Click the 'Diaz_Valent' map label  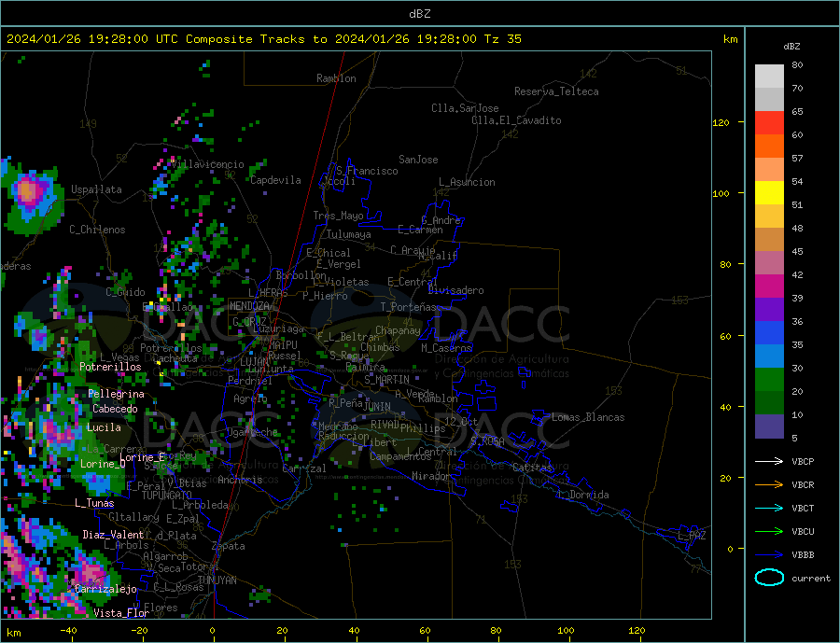pos(113,535)
